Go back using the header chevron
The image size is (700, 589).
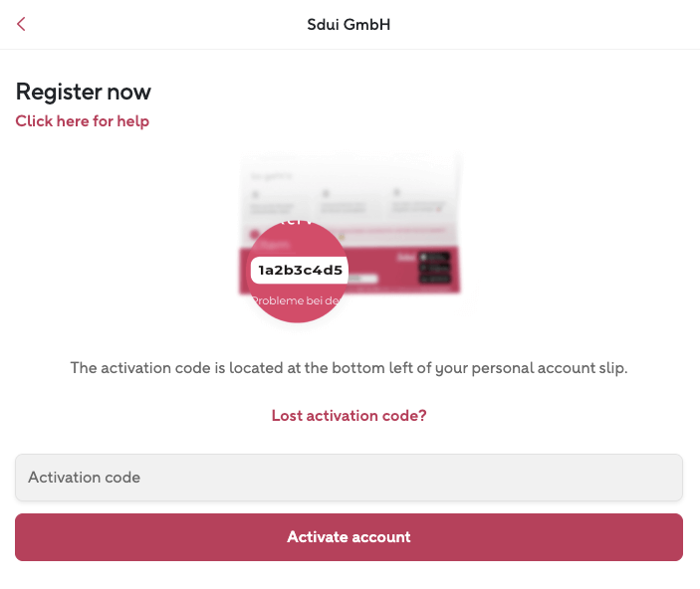click(22, 24)
